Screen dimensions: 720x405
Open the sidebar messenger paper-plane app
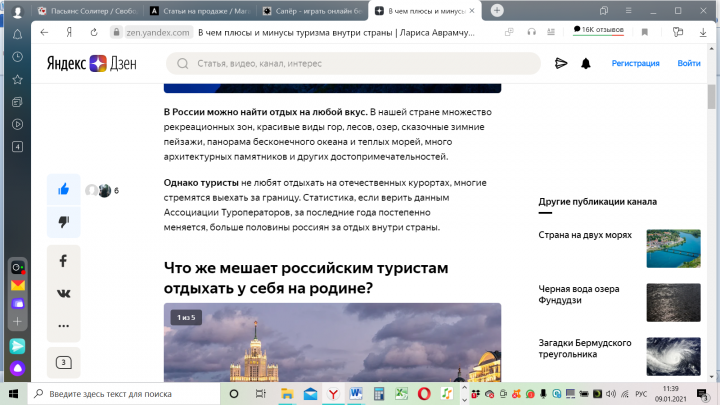click(x=17, y=346)
